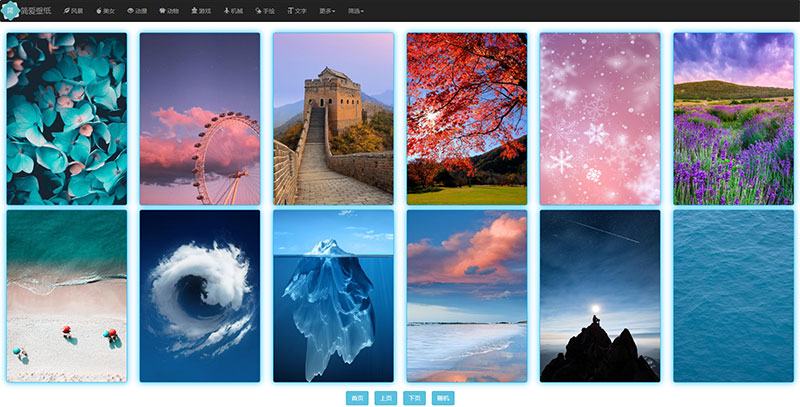Viewport: 800px width, 407px height.
Task: Open the 风景 (scenery) category
Action: pyautogui.click(x=73, y=10)
